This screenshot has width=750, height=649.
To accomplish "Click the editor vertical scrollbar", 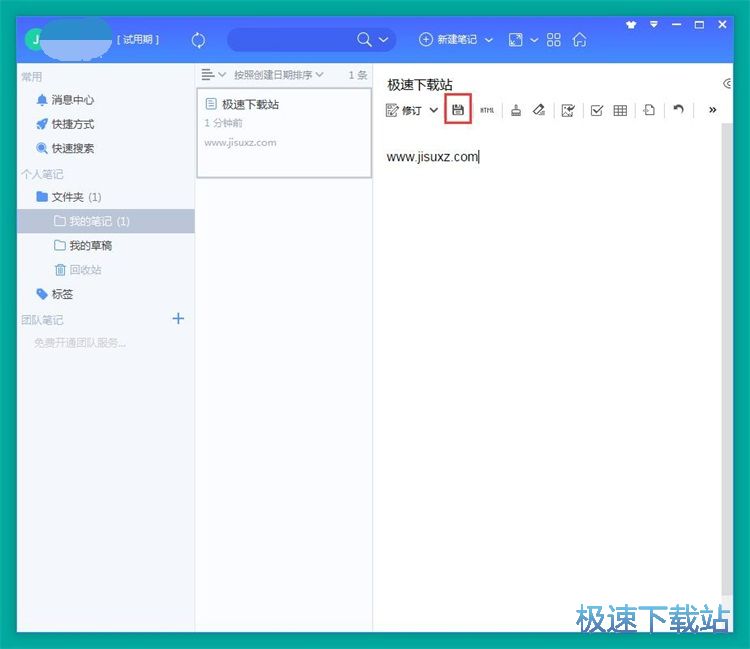I will (x=727, y=359).
